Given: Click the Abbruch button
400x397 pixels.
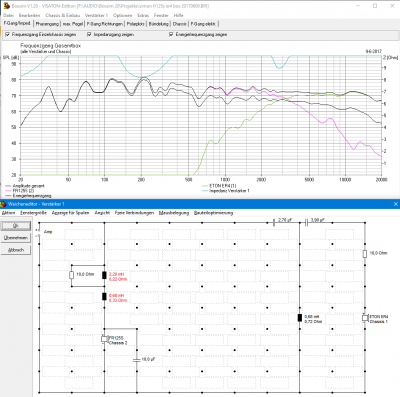Looking at the screenshot, I should coord(16,250).
